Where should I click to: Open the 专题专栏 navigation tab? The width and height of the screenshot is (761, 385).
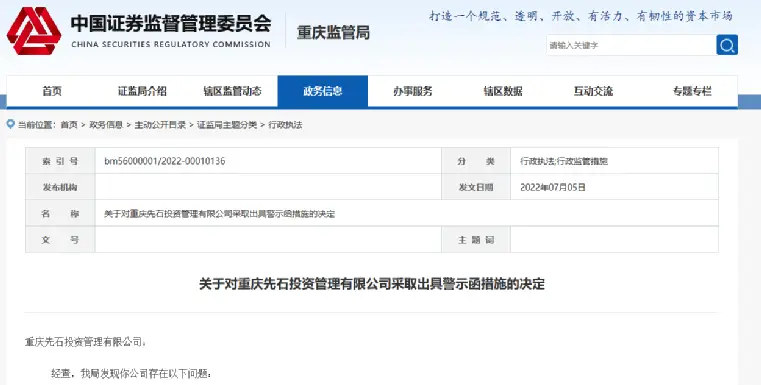click(x=692, y=91)
